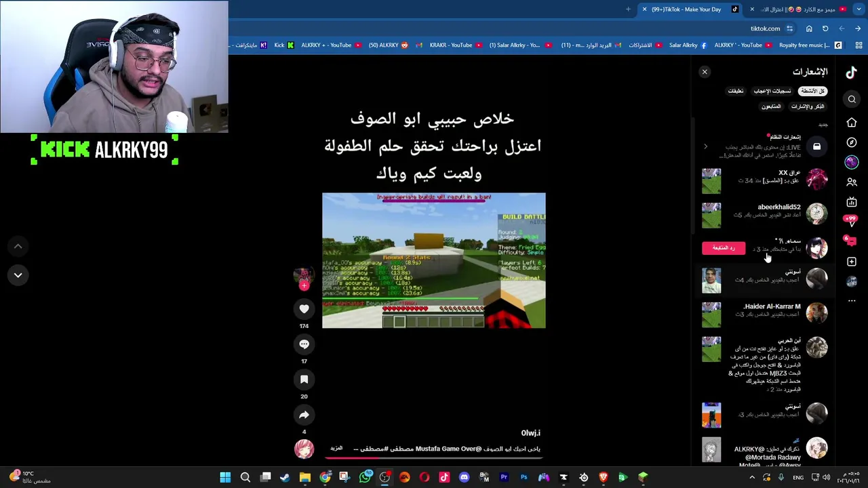The height and width of the screenshot is (488, 868).
Task: Open the messages icon with the red badge
Action: (x=850, y=241)
